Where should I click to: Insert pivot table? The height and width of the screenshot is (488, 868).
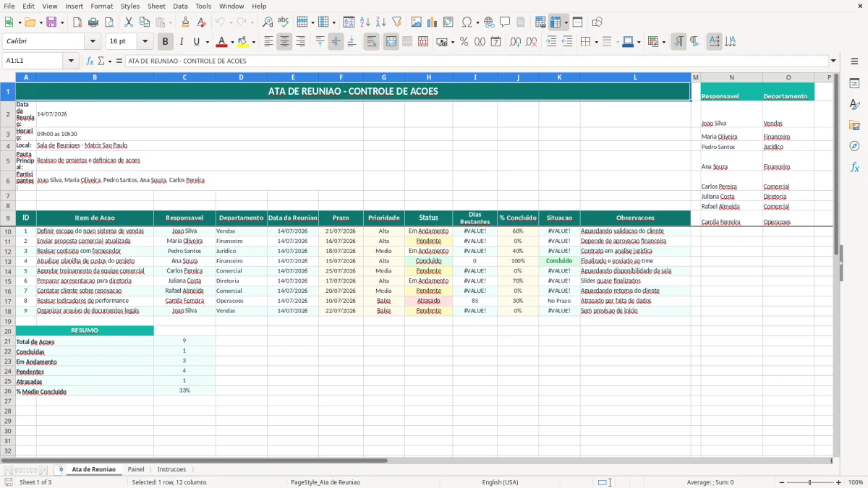click(x=448, y=22)
